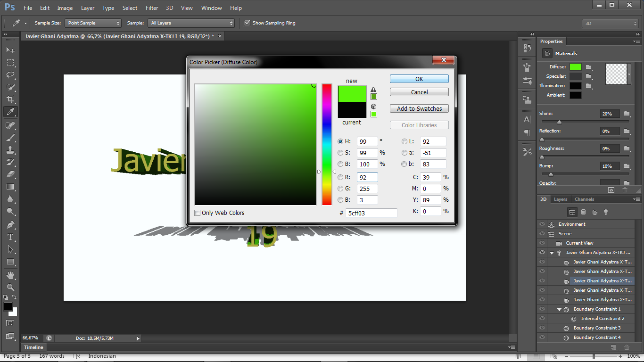Select the Horizontal Type tool
The width and height of the screenshot is (644, 362).
pos(10,237)
